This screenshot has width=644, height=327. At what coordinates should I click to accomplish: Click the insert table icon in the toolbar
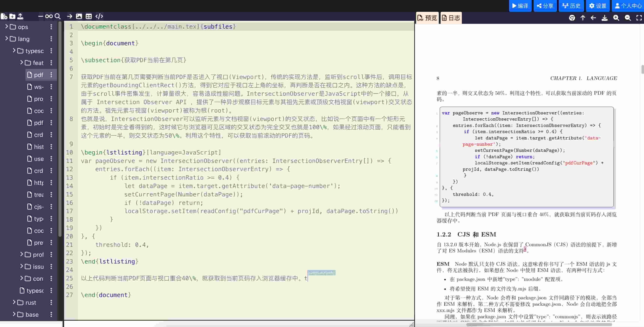click(89, 16)
